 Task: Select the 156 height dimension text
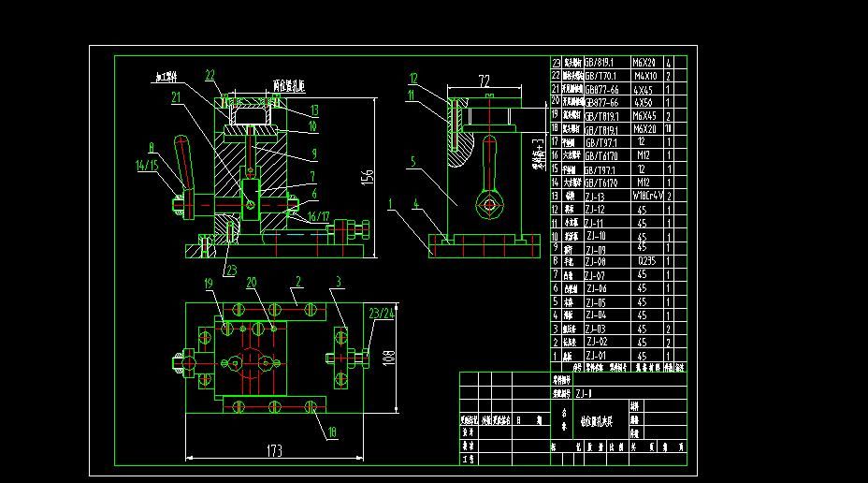368,175
